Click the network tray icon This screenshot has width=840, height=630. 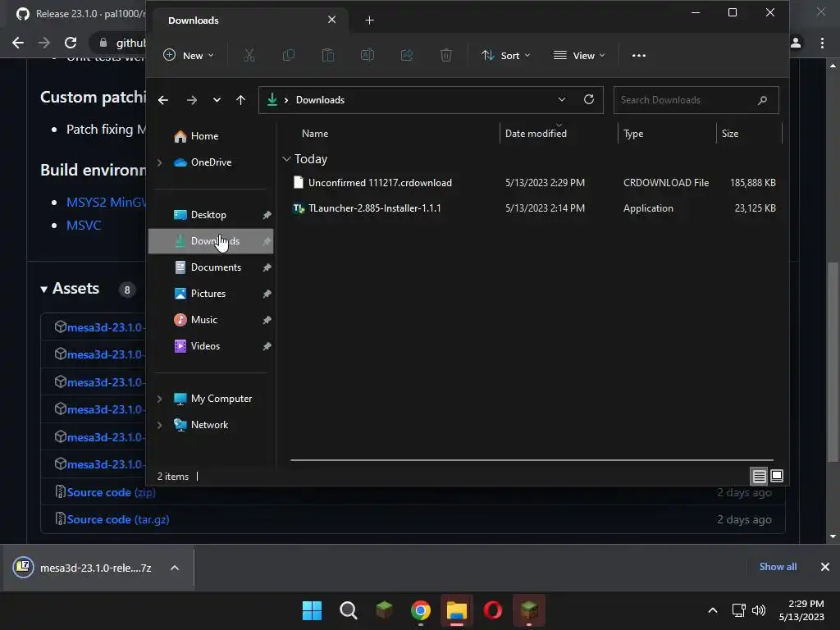[739, 610]
